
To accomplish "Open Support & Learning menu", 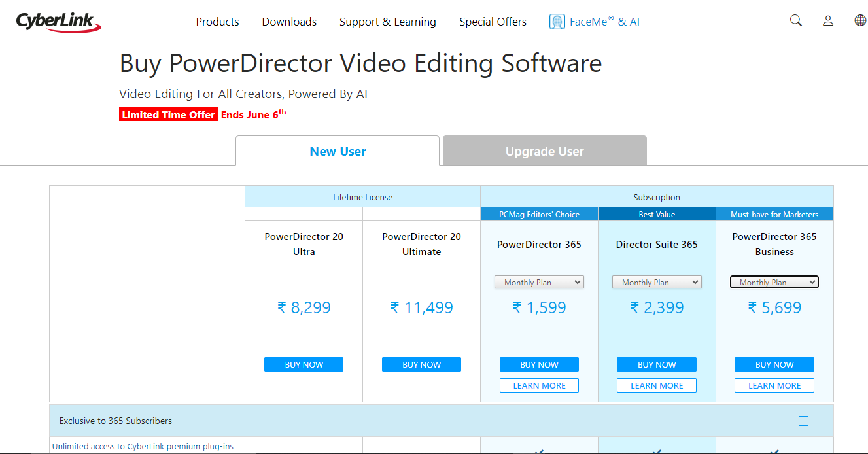I will (x=388, y=22).
